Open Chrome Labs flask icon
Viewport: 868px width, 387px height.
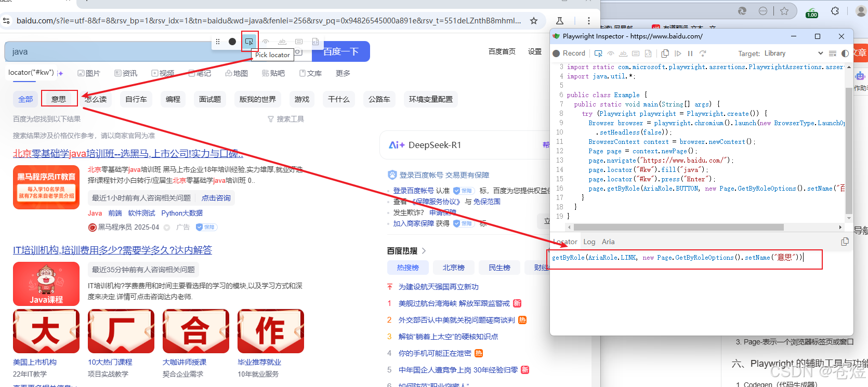pos(560,21)
